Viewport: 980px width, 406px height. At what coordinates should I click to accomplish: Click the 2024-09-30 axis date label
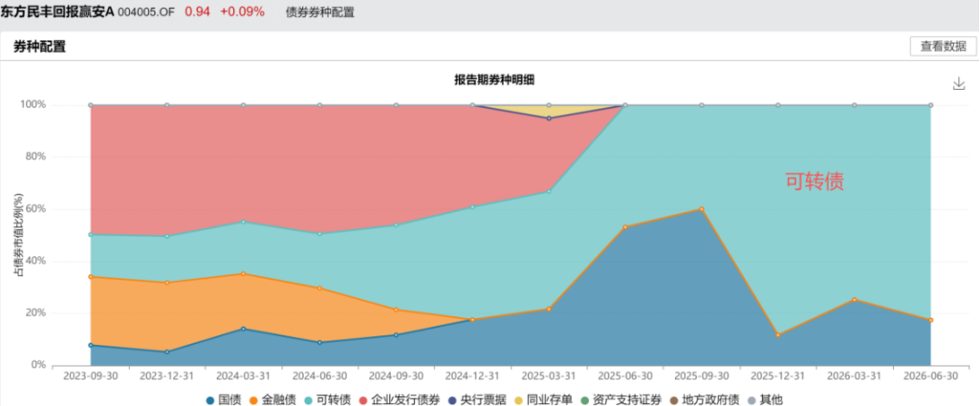[x=397, y=376]
